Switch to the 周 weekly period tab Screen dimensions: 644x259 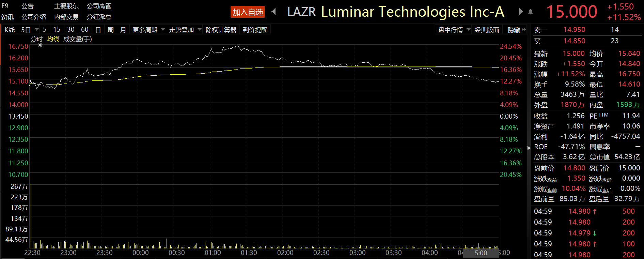point(111,30)
